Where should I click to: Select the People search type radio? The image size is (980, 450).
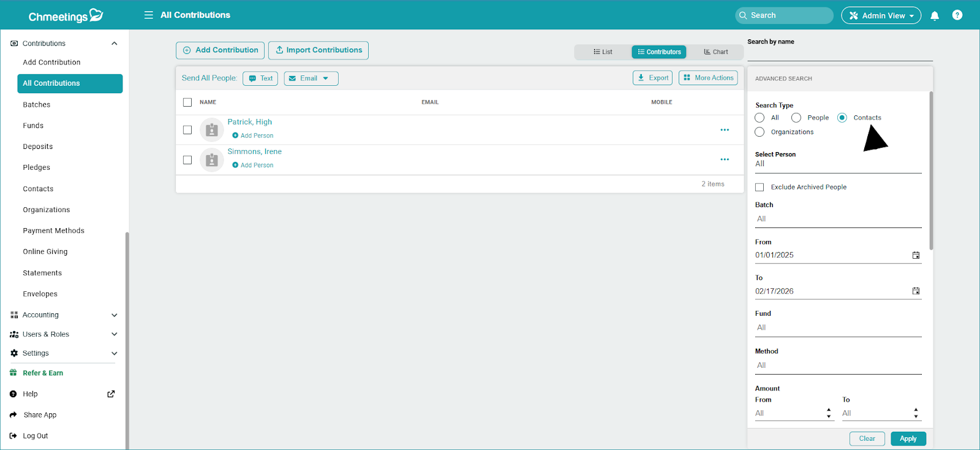coord(796,118)
